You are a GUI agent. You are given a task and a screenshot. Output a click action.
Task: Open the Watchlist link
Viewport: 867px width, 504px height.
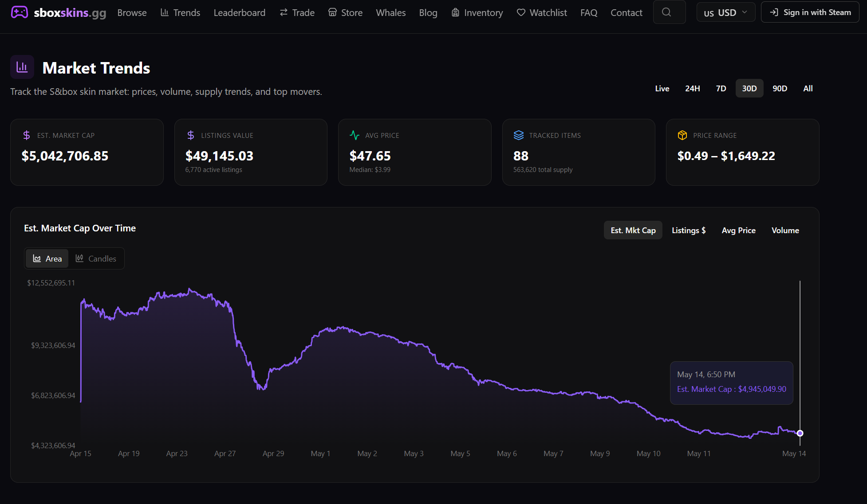tap(542, 12)
